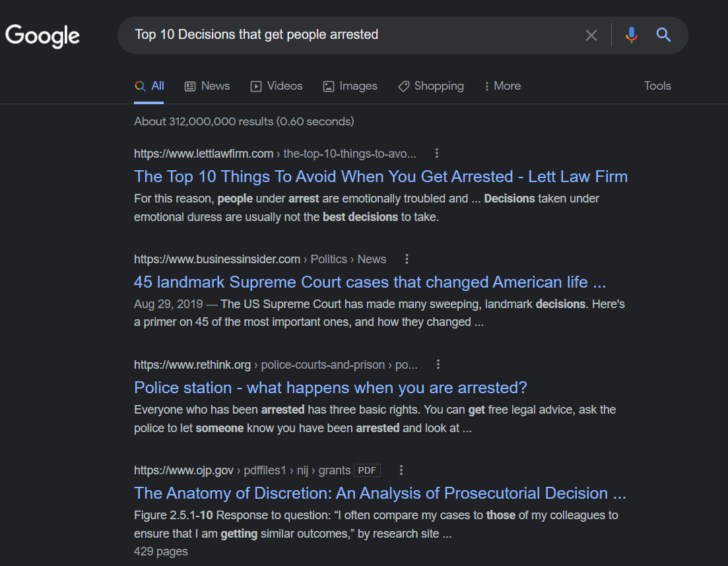The image size is (728, 566).
Task: Select the All results tab
Action: 150,86
